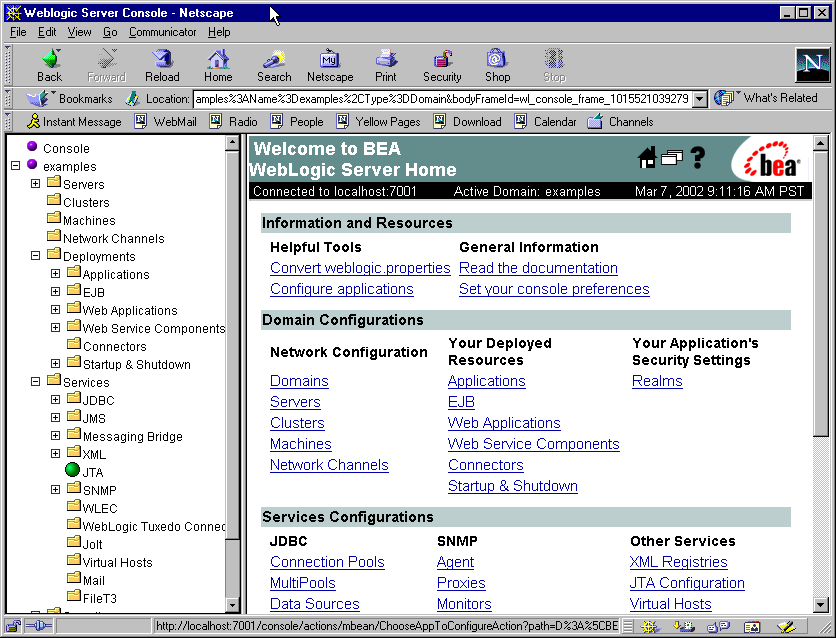
Task: Expand the Startup & Shutdown node
Action: (55, 364)
